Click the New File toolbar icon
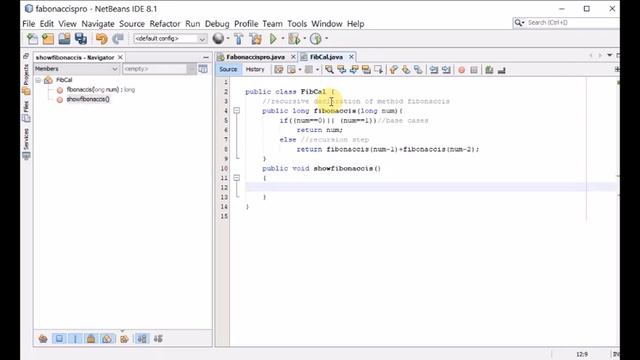Screen dimensions: 640x360 [x=32, y=39]
